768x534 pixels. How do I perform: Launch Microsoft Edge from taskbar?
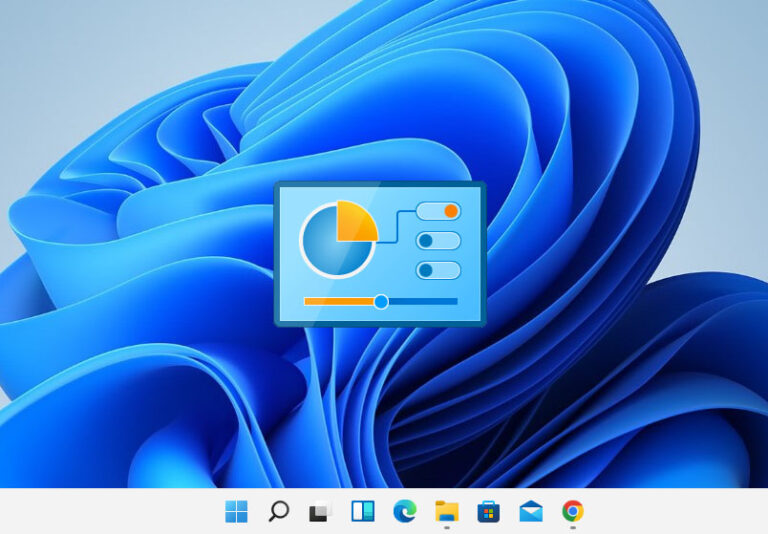coord(405,511)
